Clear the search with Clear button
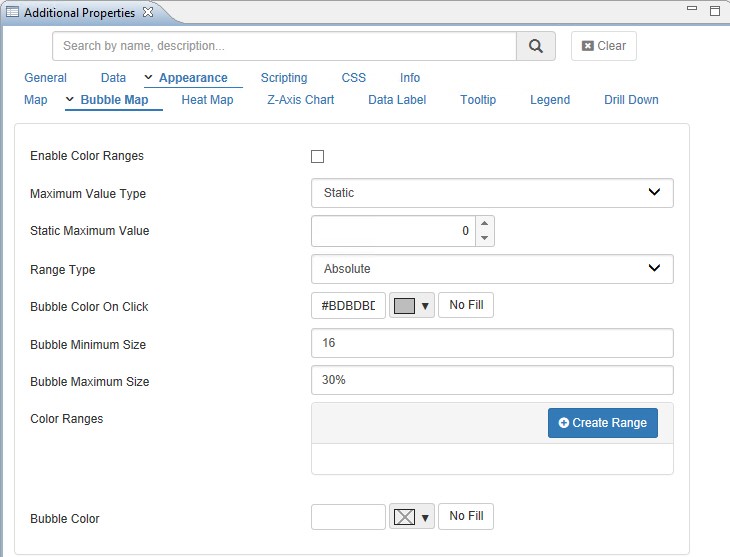The width and height of the screenshot is (730, 557). (x=604, y=46)
